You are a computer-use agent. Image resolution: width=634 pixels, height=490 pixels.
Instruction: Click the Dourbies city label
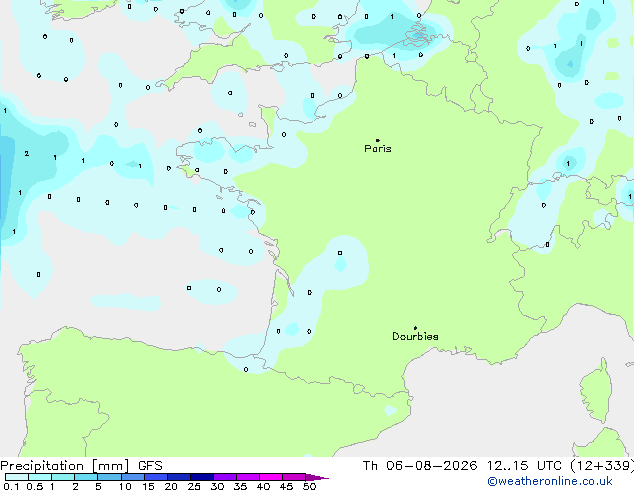415,336
